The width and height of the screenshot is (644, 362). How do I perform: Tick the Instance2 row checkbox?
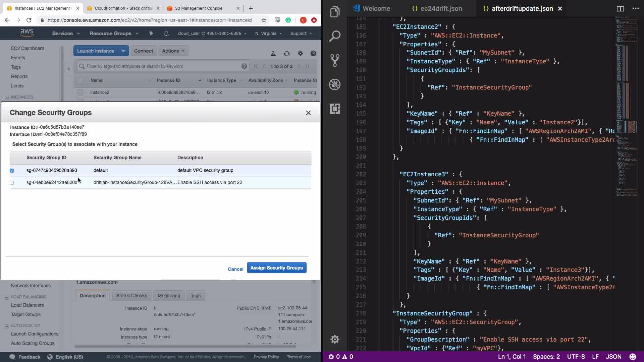tap(80, 92)
